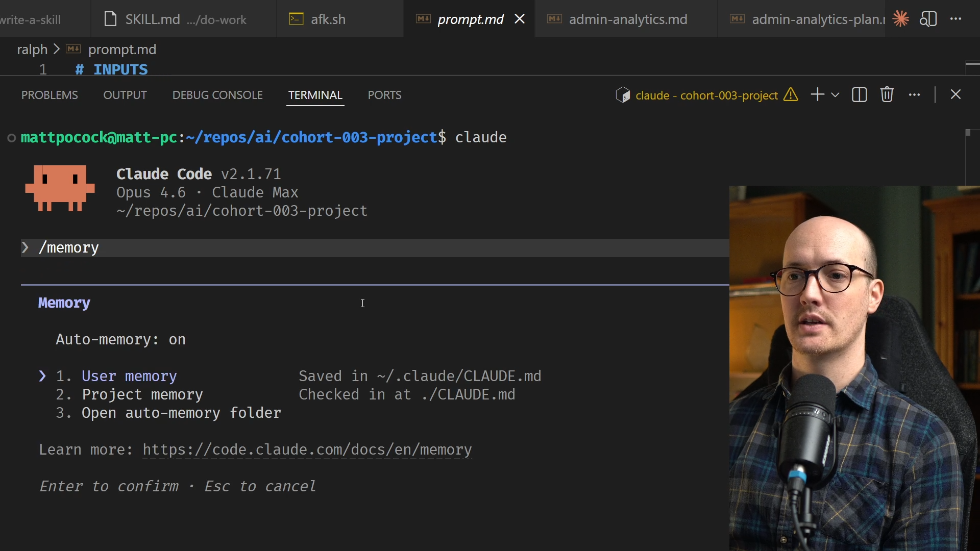Click the Claude Code spark icon
Viewport: 980px width, 551px height.
tap(901, 19)
